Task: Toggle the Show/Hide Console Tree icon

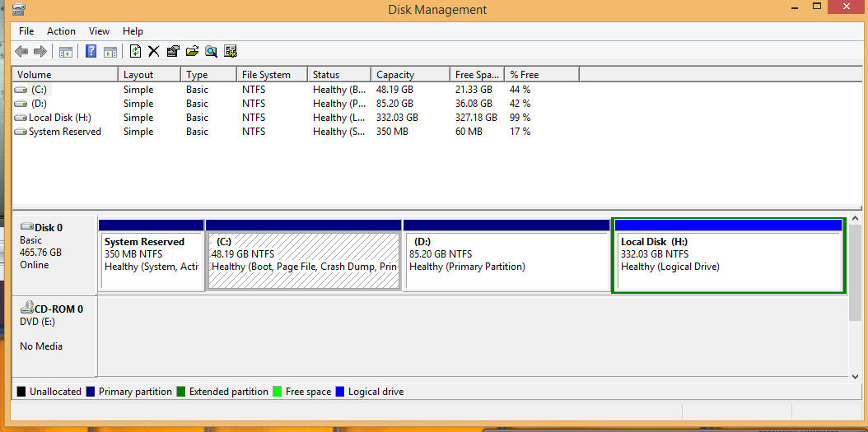Action: 66,52
